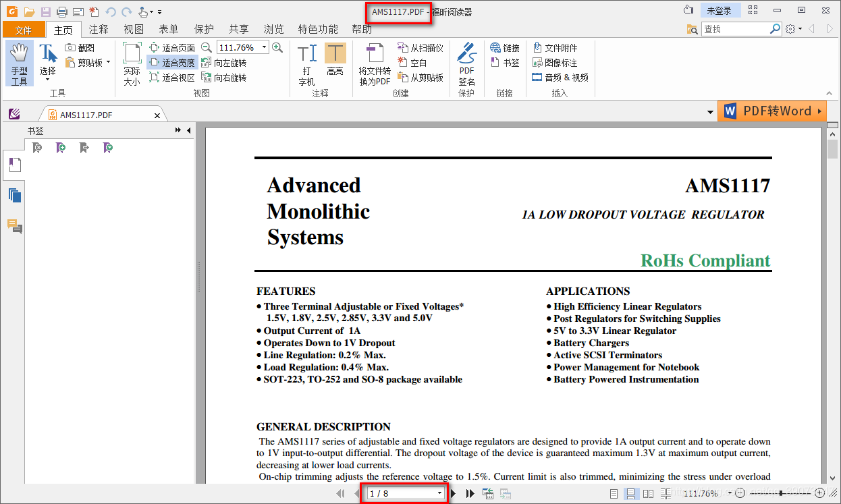
Task: Switch to continuous page layout in status bar
Action: coord(630,494)
